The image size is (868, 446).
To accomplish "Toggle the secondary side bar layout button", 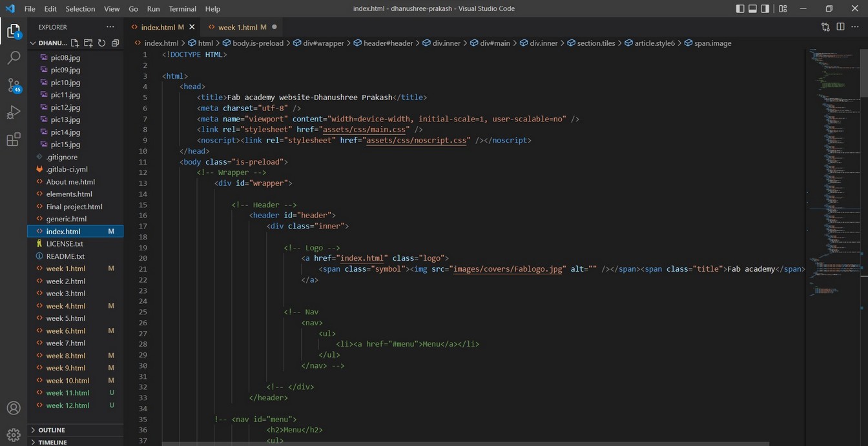I will pos(765,8).
